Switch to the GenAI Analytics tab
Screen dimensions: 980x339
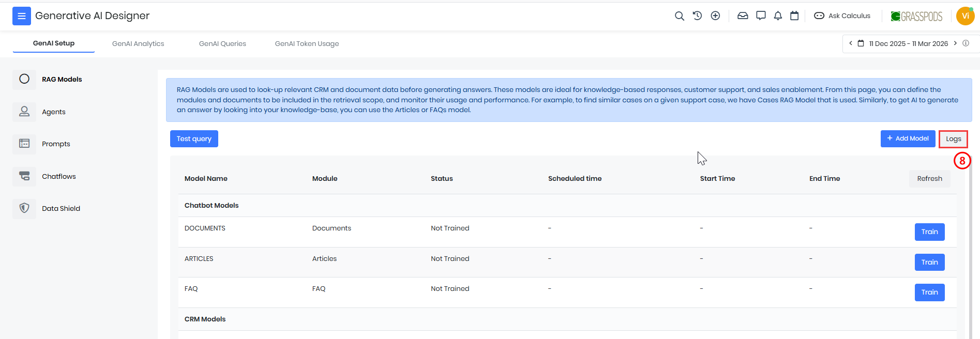138,44
